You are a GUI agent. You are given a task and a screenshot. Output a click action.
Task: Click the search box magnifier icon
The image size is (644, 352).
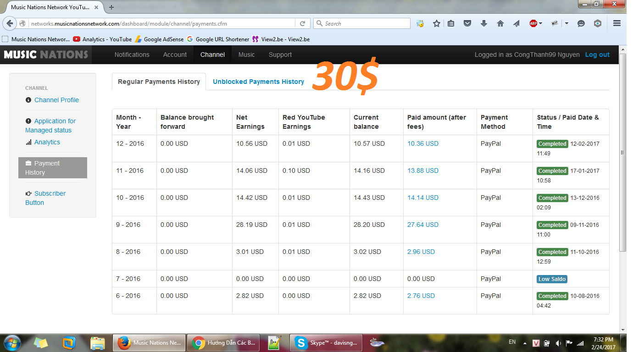tap(319, 23)
